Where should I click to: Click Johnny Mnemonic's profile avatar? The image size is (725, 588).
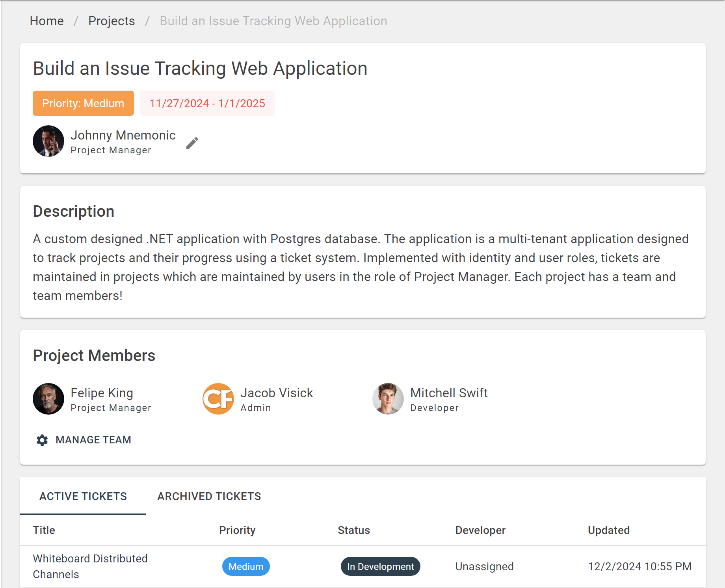[48, 141]
